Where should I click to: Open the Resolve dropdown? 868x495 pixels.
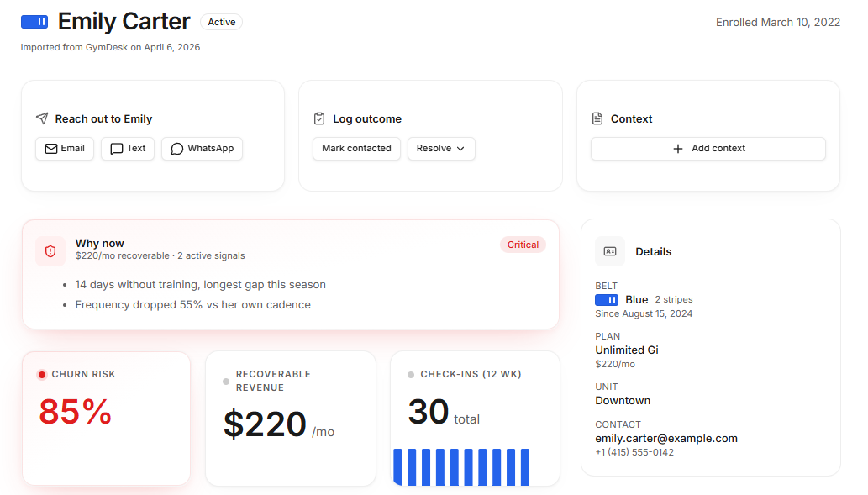441,149
